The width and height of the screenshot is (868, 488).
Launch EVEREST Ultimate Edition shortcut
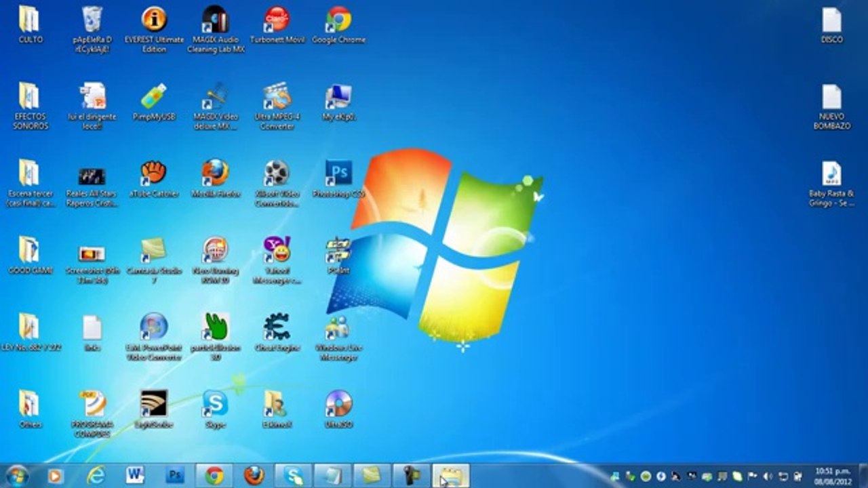[x=154, y=29]
